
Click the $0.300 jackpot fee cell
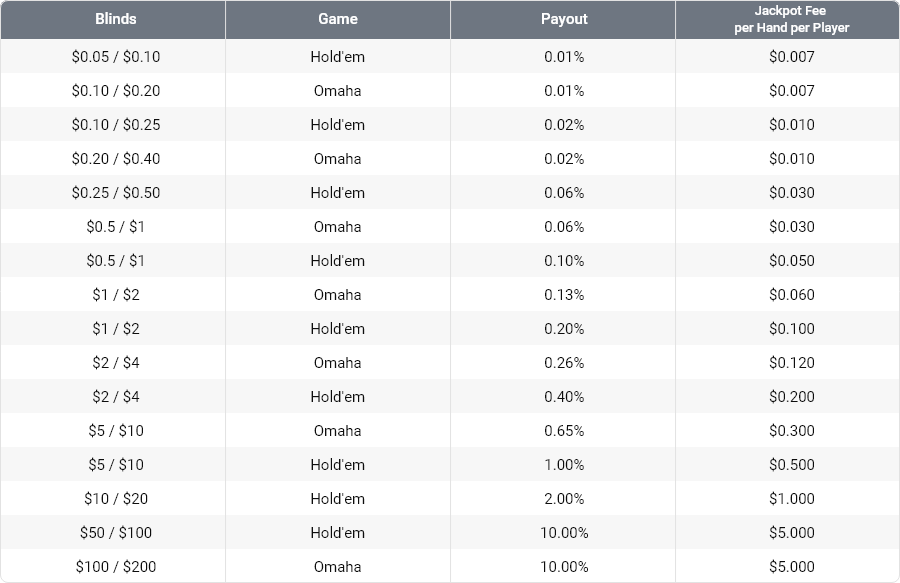791,431
